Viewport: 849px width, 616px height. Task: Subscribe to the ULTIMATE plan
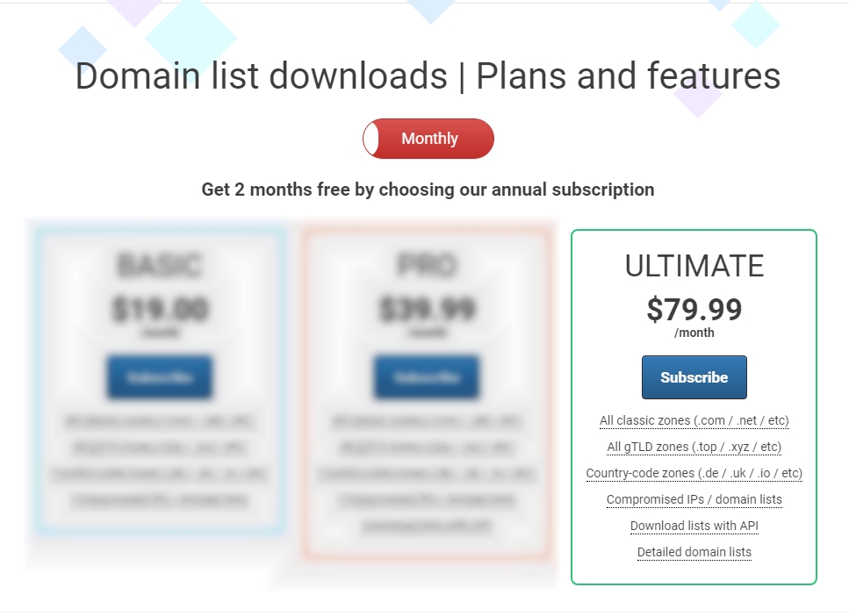(694, 377)
